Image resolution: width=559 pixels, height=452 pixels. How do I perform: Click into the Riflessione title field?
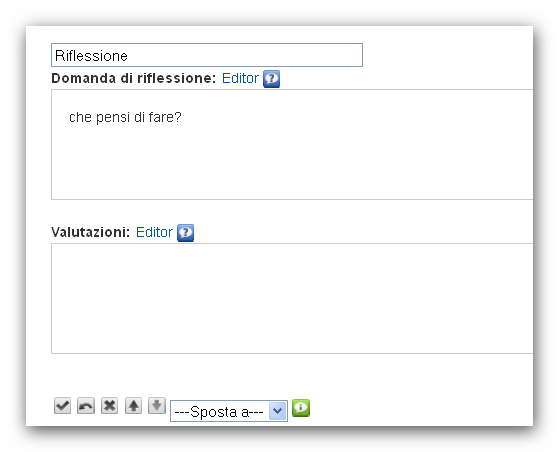coord(207,55)
